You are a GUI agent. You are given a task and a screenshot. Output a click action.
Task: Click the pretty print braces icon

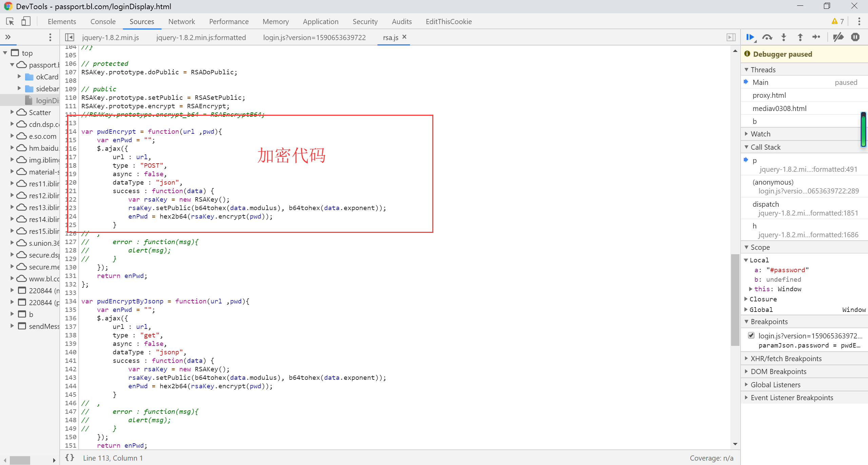pos(70,458)
